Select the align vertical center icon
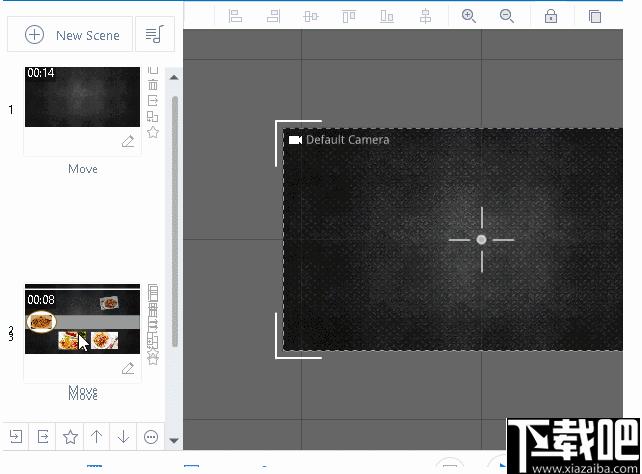Viewport: 642px width, 474px height. pos(311,16)
